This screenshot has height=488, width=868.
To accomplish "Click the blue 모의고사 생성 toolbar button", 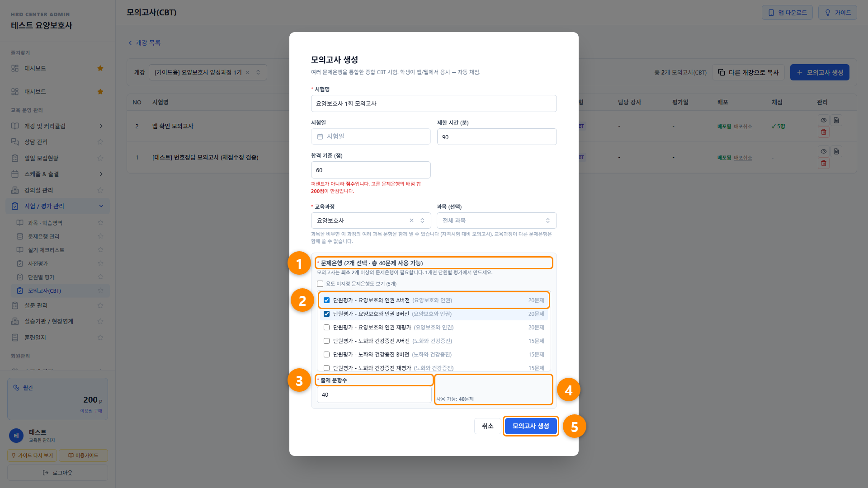I will pos(820,72).
